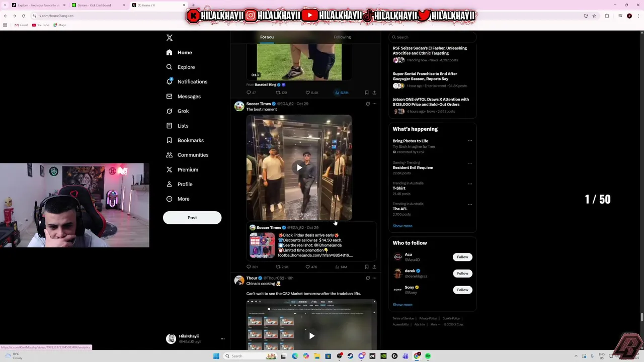
Task: Open Steam from the taskbar
Action: point(350,356)
